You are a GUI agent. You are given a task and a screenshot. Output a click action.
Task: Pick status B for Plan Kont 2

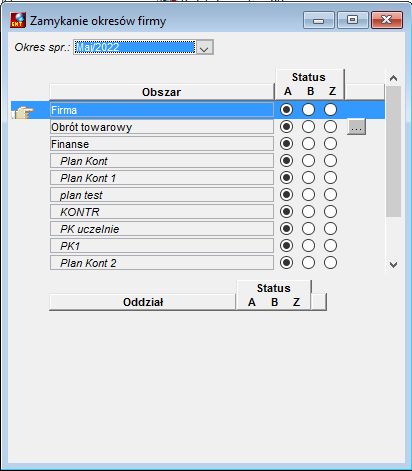coord(308,263)
